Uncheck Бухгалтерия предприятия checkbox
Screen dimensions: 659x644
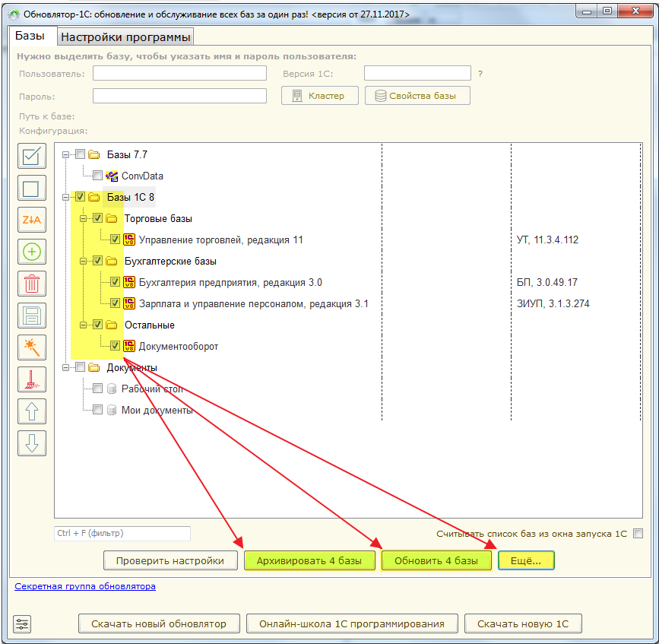point(115,282)
